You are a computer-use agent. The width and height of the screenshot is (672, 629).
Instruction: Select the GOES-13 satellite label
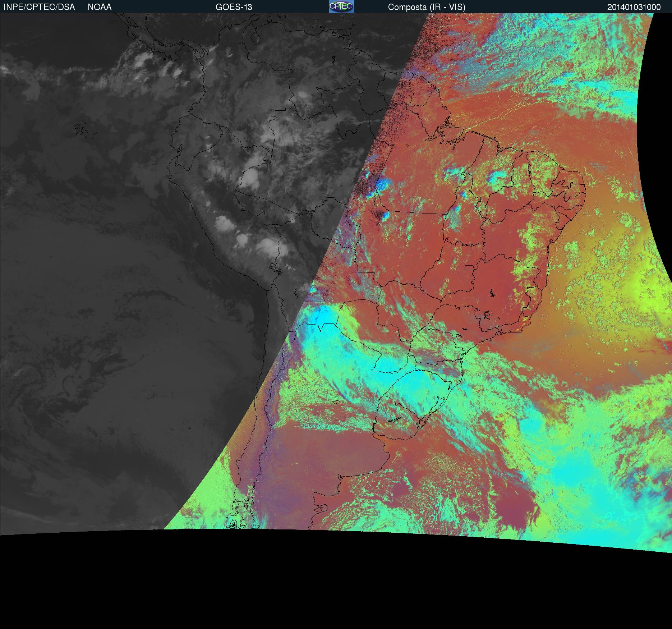click(234, 7)
